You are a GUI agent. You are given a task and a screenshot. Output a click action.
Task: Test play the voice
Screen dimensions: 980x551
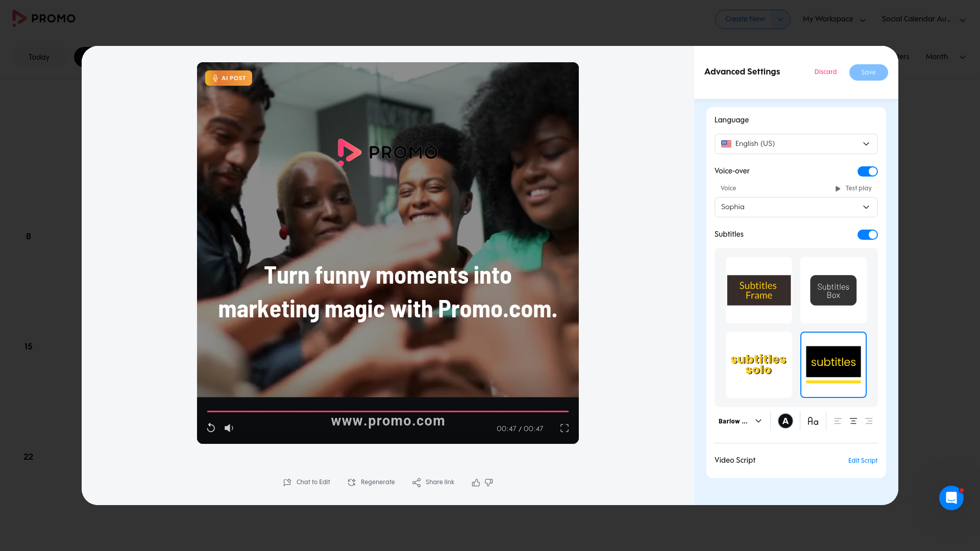tap(853, 188)
